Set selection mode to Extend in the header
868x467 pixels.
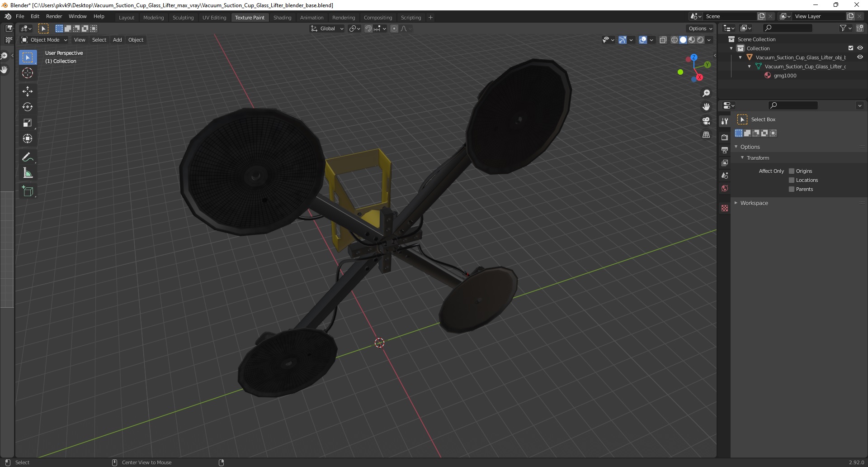coord(67,29)
